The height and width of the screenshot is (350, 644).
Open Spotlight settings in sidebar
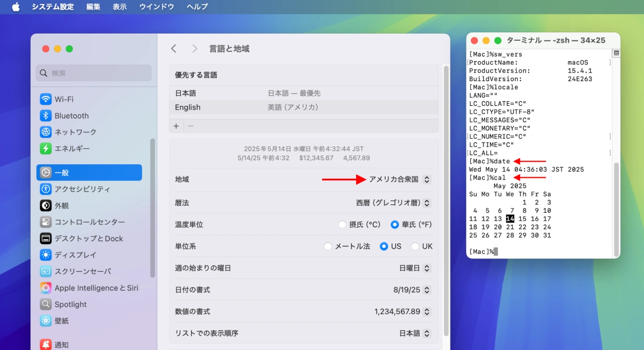click(70, 305)
